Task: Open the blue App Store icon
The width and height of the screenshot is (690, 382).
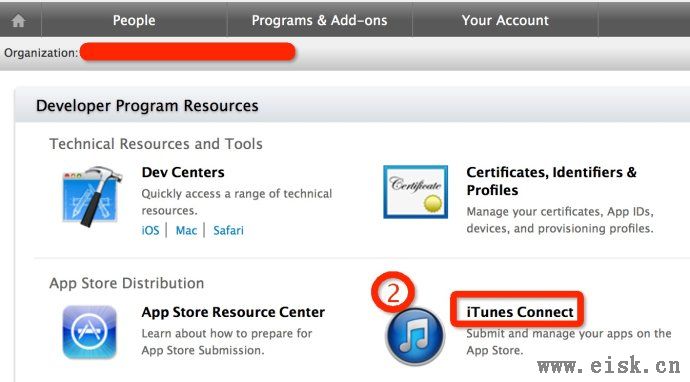Action: click(x=90, y=332)
